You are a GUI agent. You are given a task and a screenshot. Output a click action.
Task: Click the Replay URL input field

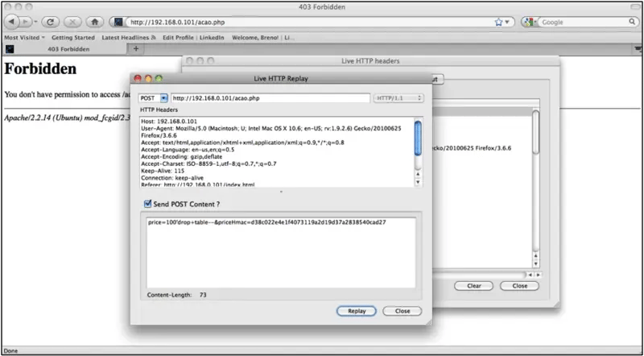(x=269, y=98)
